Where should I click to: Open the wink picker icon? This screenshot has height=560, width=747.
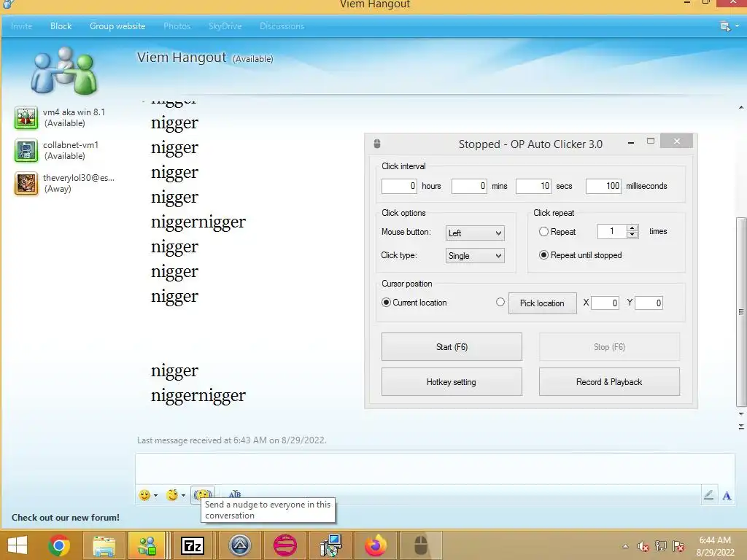pos(172,495)
